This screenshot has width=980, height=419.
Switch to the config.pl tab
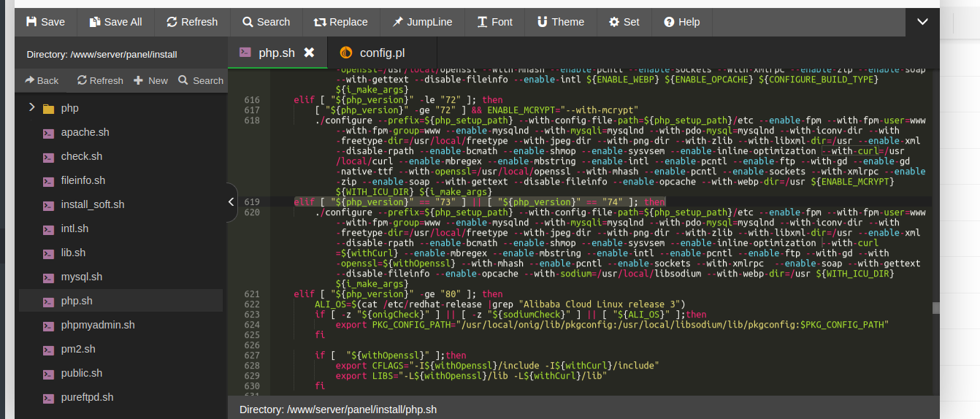pyautogui.click(x=372, y=53)
